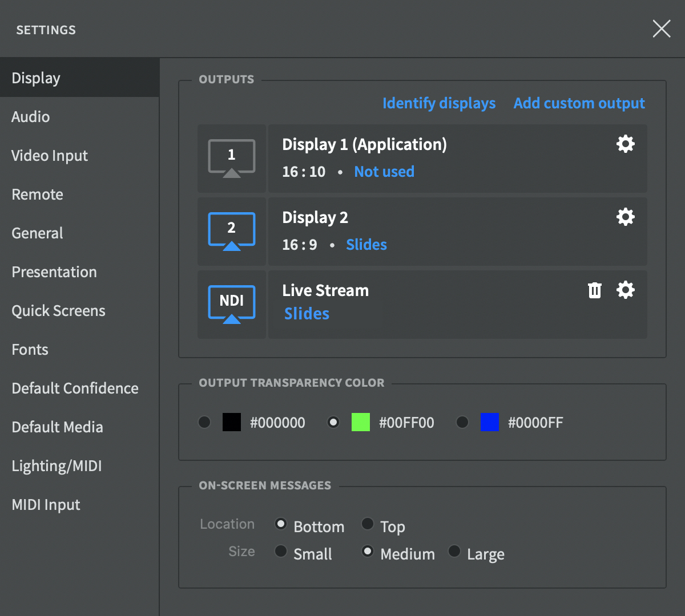Open the 'Not used' assignment for Display 1
This screenshot has height=616, width=685.
click(x=384, y=172)
